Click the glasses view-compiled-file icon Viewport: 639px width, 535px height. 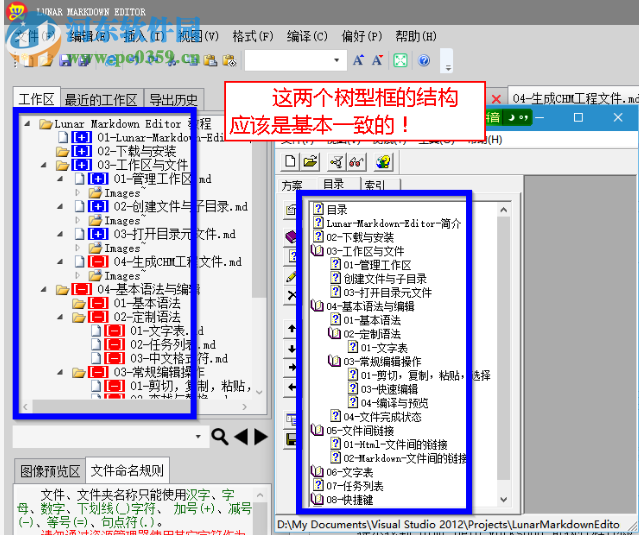pyautogui.click(x=356, y=162)
